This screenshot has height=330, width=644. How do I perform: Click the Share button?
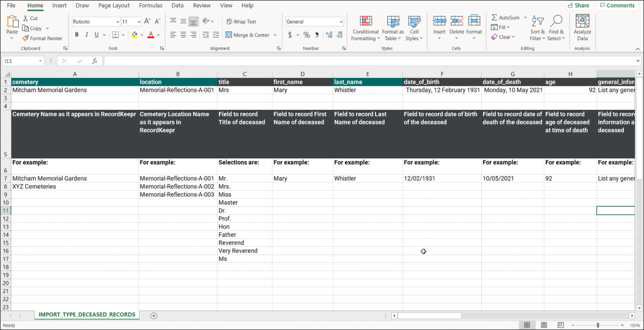[x=579, y=6]
